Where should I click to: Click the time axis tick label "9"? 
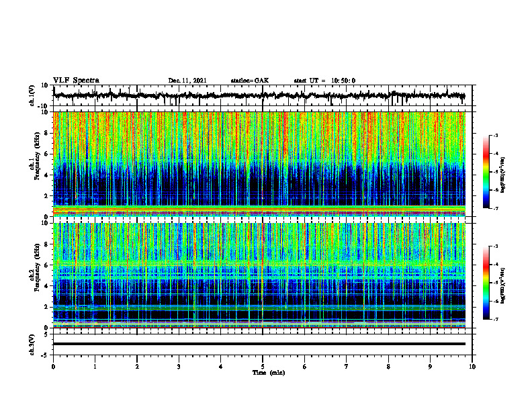[x=430, y=367]
